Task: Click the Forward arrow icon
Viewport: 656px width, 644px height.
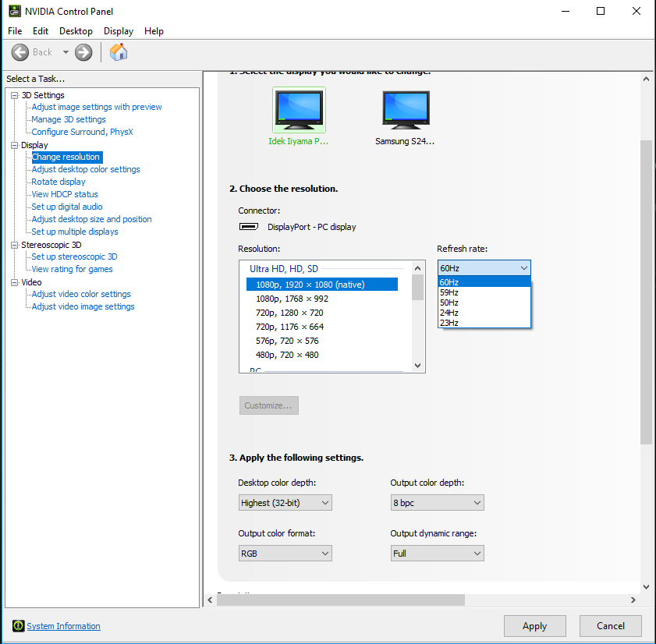Action: [83, 52]
